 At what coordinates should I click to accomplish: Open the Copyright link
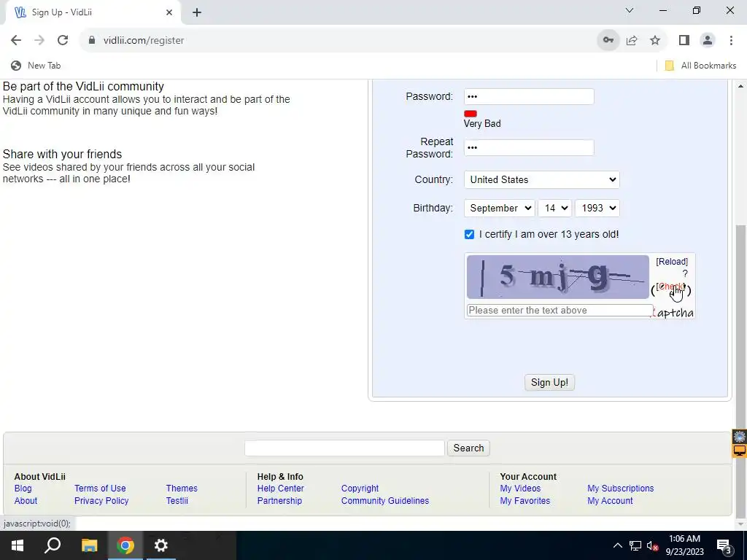point(360,488)
